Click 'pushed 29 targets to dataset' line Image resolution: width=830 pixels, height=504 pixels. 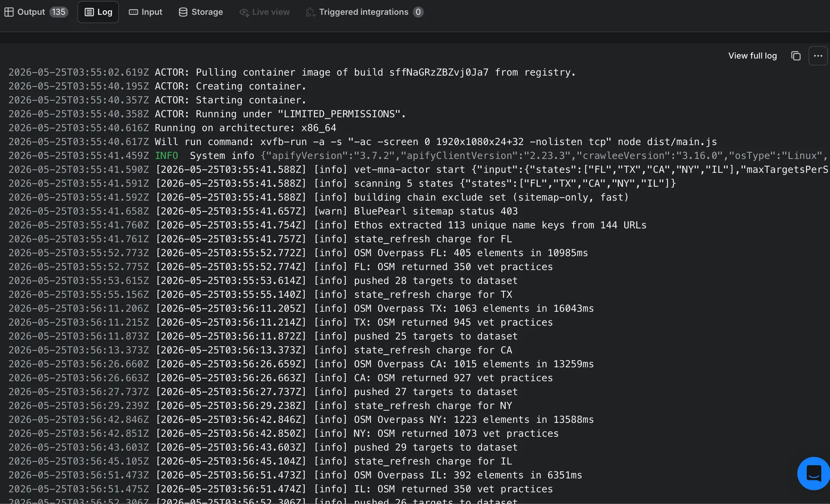tap(263, 447)
